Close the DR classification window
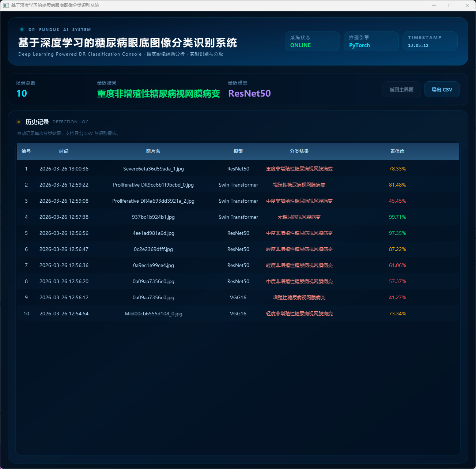This screenshot has height=469, width=476. 467,5
